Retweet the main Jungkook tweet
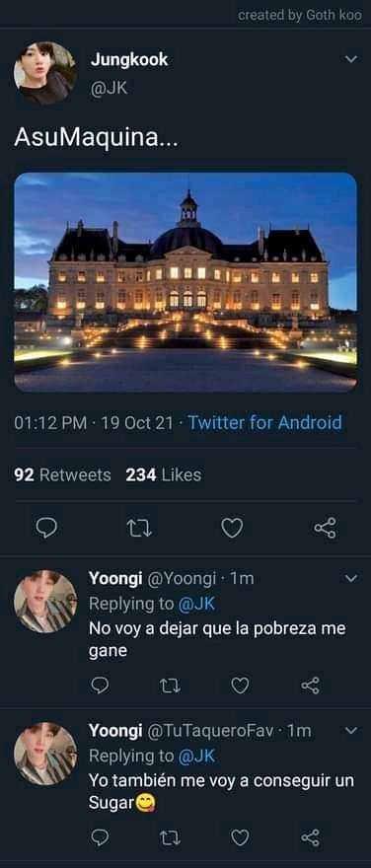 click(x=139, y=529)
